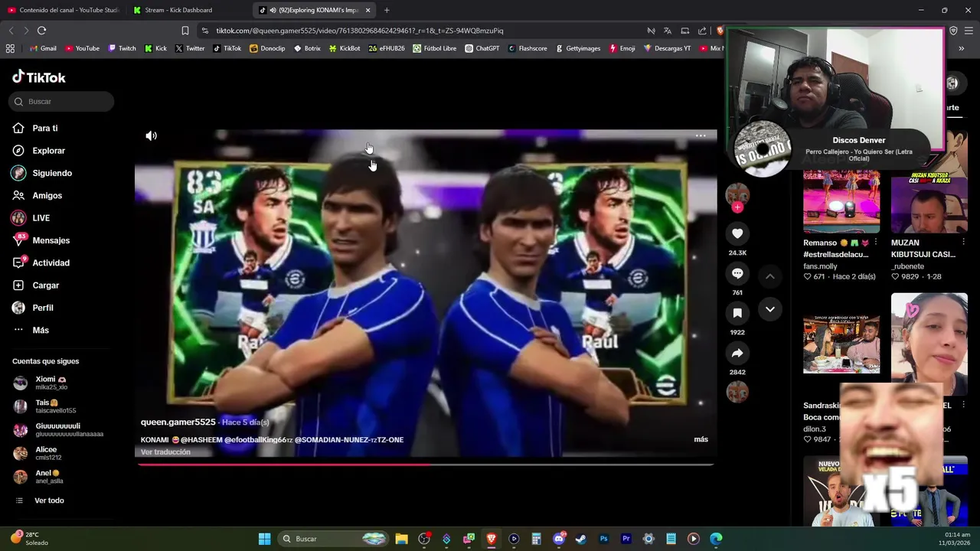The image size is (980, 551).
Task: Open Photoshop from the taskbar
Action: click(603, 539)
